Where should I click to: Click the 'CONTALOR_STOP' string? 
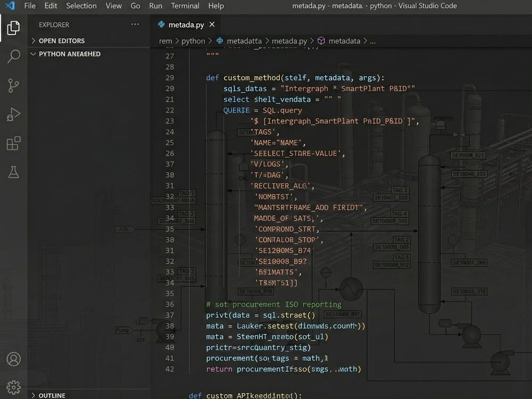pyautogui.click(x=287, y=240)
